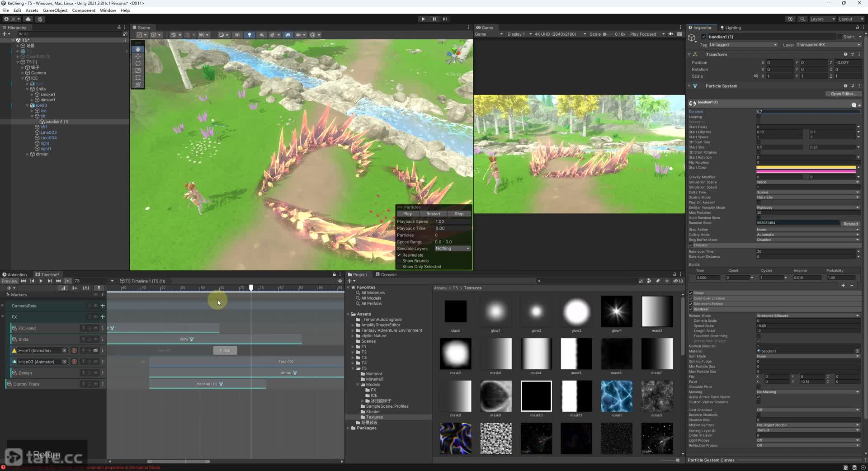
Task: Add track to FX group with plus
Action: [x=103, y=317]
